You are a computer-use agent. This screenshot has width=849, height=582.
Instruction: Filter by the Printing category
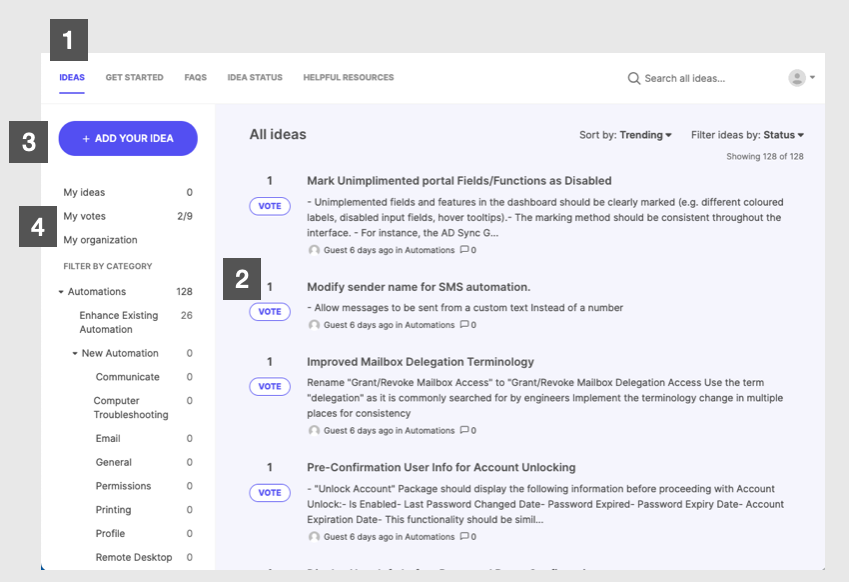113,510
